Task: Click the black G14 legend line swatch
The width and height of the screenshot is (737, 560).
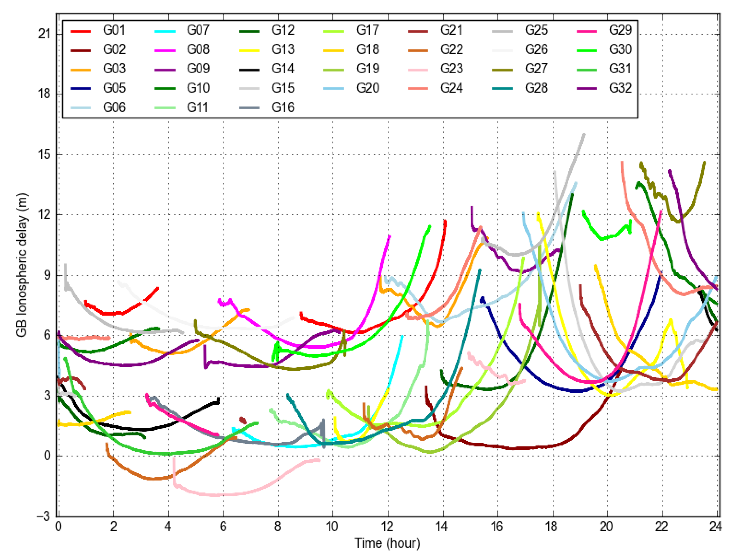Action: coord(250,70)
